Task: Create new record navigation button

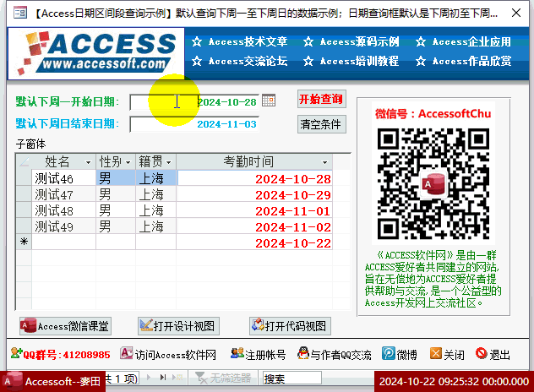Action: pos(177,378)
